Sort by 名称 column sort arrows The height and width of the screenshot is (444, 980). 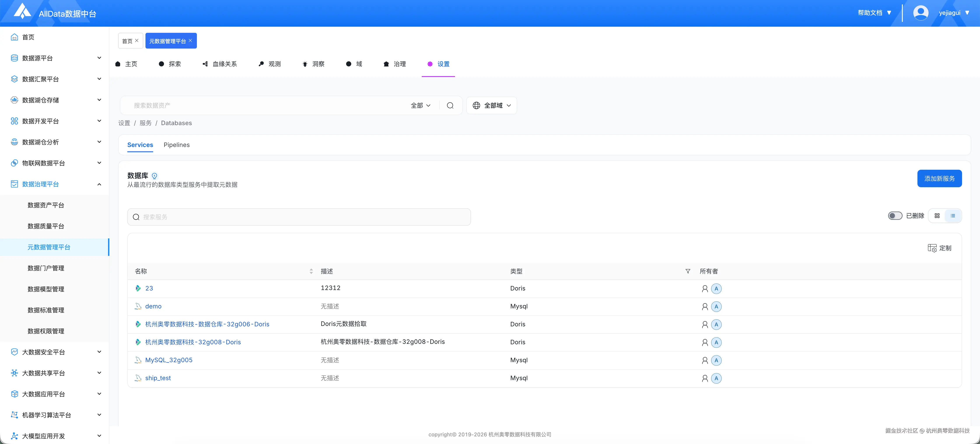311,271
